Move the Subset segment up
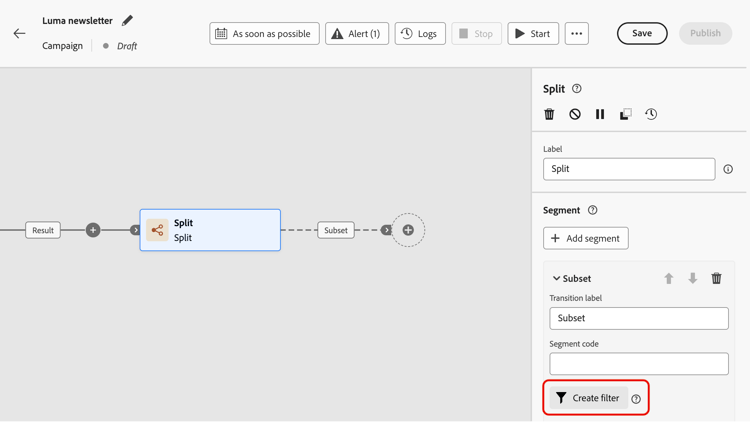The width and height of the screenshot is (750, 422). click(669, 279)
